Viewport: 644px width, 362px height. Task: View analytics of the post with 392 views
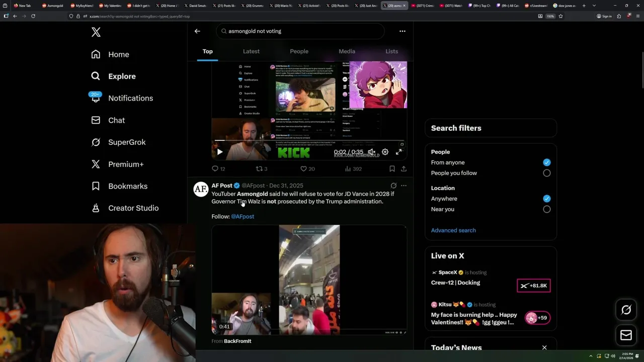pos(353,169)
